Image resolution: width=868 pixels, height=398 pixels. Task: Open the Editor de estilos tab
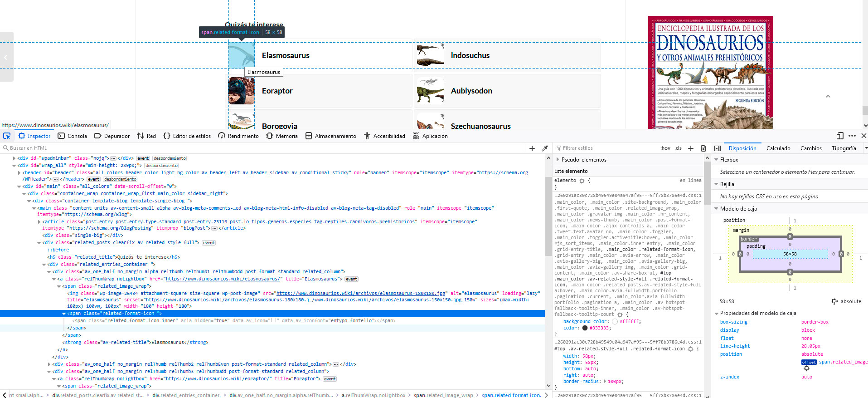click(x=187, y=136)
